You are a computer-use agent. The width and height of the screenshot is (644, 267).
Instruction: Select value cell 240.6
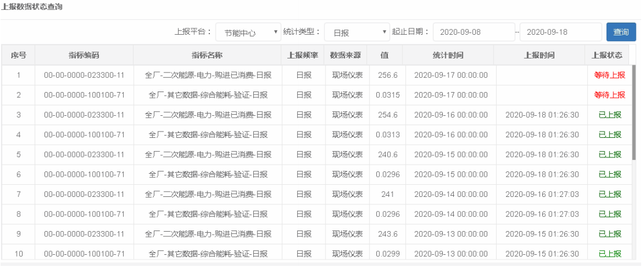coord(388,155)
